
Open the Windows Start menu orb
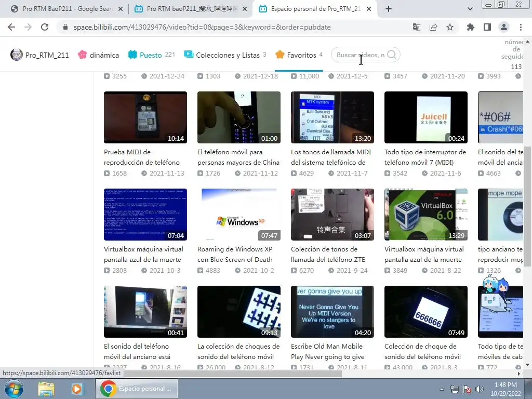click(14, 389)
